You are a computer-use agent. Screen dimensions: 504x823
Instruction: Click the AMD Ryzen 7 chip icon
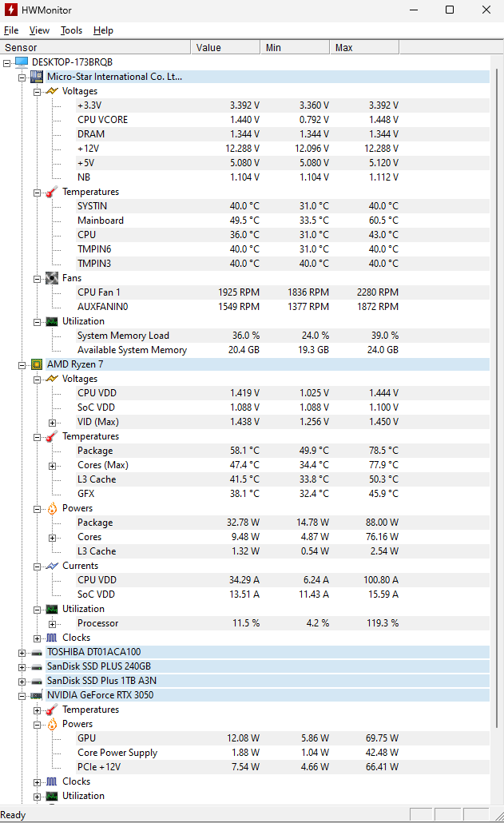(x=36, y=364)
